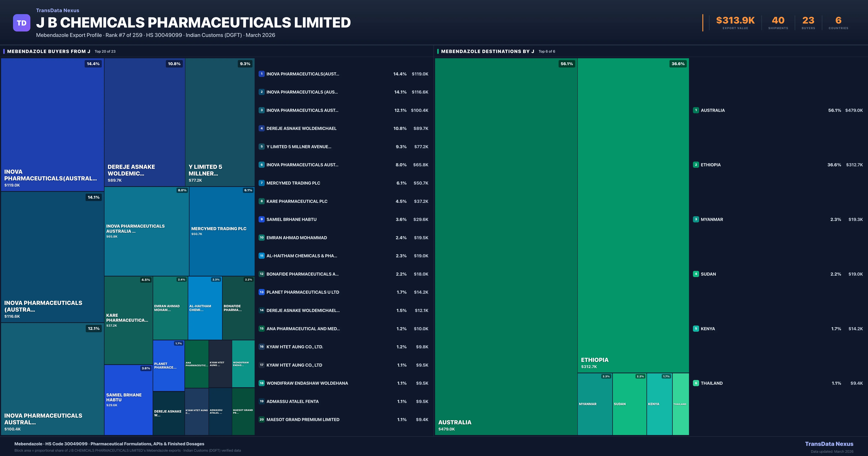This screenshot has width=868, height=456.
Task: Click the Mebendazole Buyers From J header
Action: 48,52
